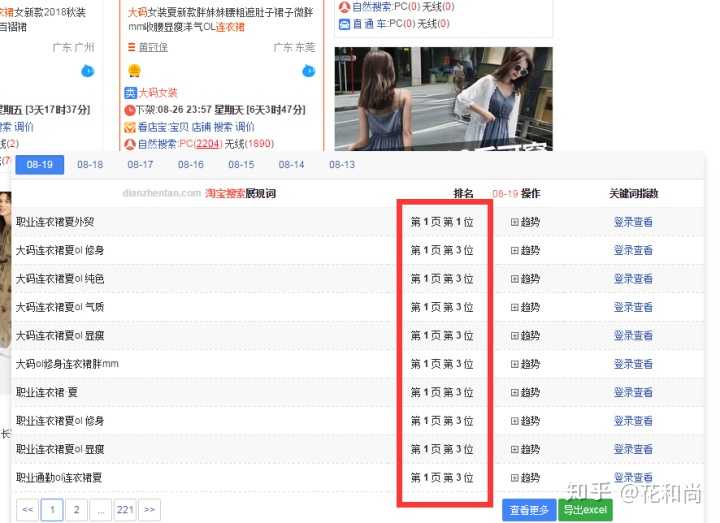Click the 金冠保 shield icon

(131, 46)
